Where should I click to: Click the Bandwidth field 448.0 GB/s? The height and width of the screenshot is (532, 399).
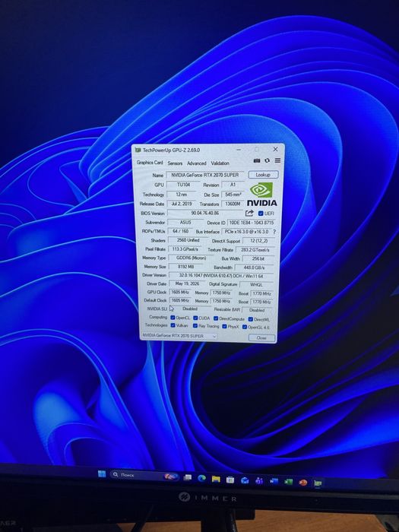click(254, 268)
